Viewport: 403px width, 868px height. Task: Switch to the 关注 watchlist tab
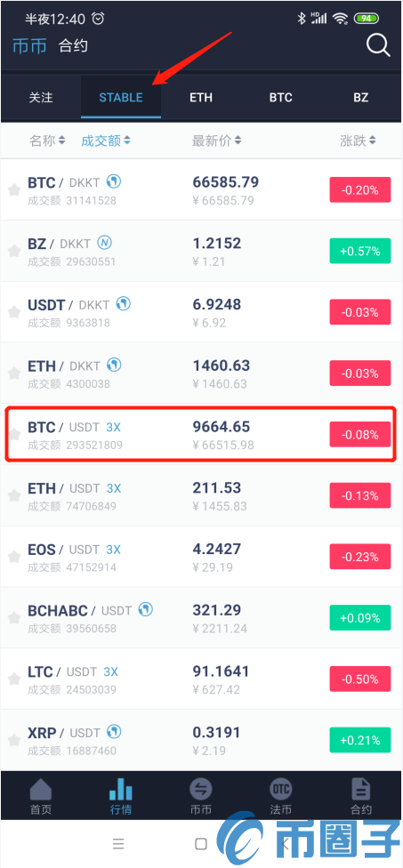tap(41, 98)
